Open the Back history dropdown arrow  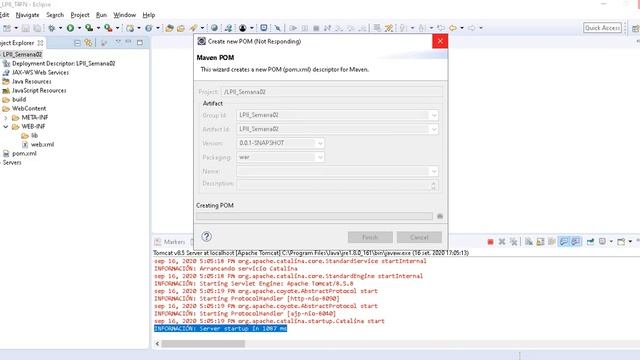click(462, 28)
